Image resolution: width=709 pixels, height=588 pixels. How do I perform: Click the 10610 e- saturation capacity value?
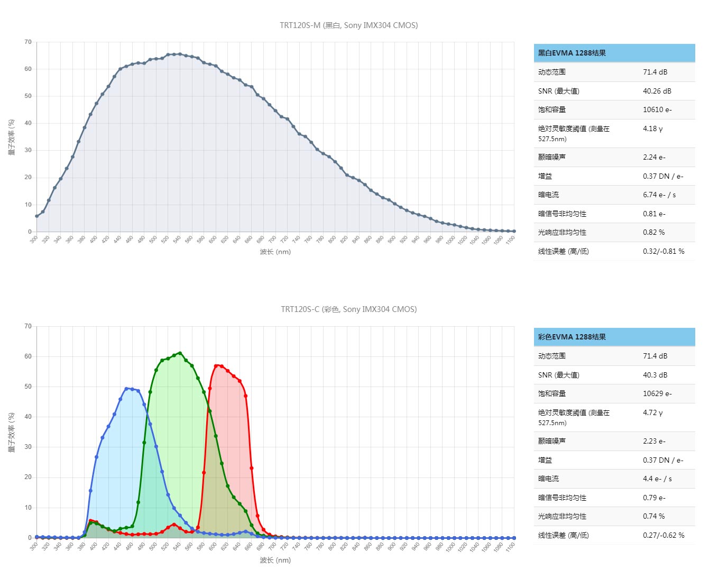pos(657,109)
